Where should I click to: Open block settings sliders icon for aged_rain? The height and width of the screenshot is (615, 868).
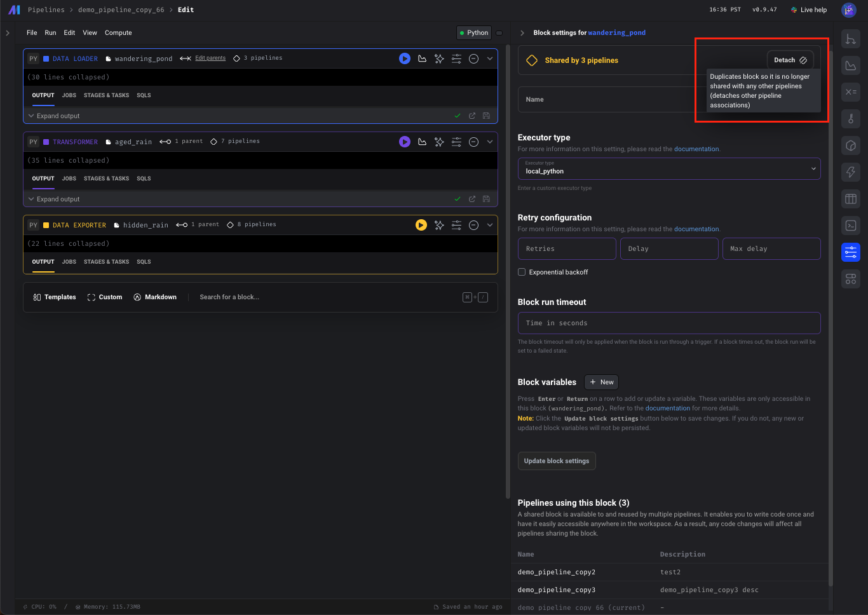pyautogui.click(x=456, y=142)
